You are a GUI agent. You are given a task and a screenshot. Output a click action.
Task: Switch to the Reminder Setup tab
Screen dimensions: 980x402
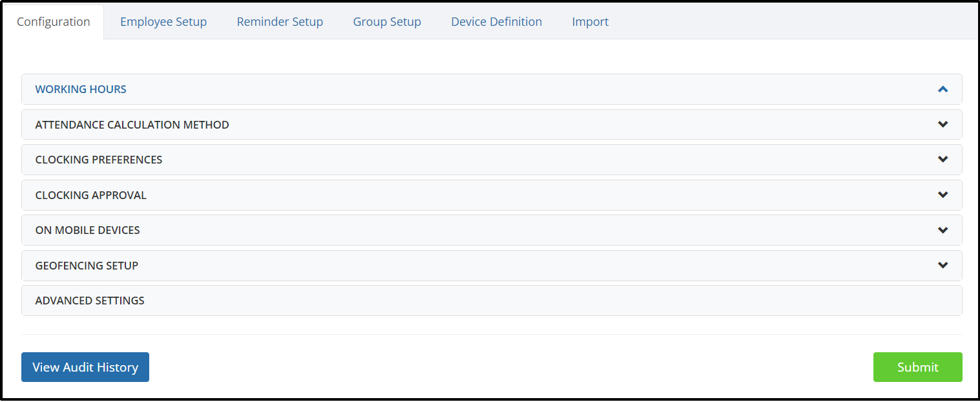point(280,22)
